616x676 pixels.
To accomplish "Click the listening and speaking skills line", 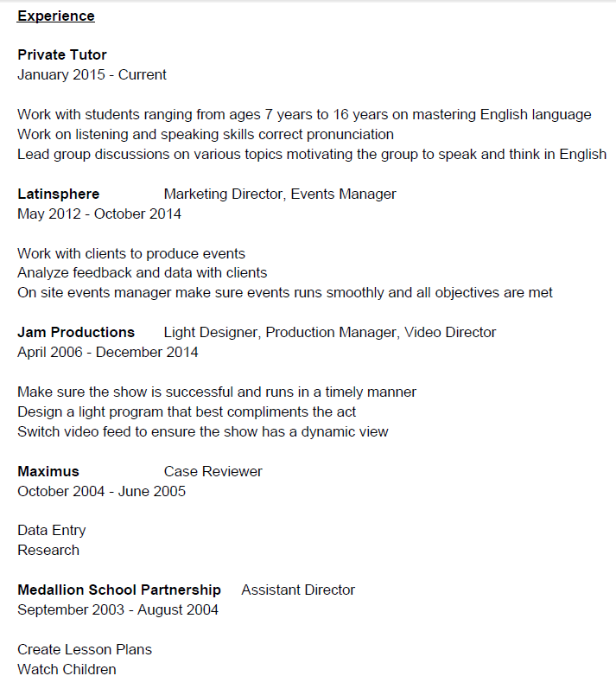I will click(x=206, y=134).
